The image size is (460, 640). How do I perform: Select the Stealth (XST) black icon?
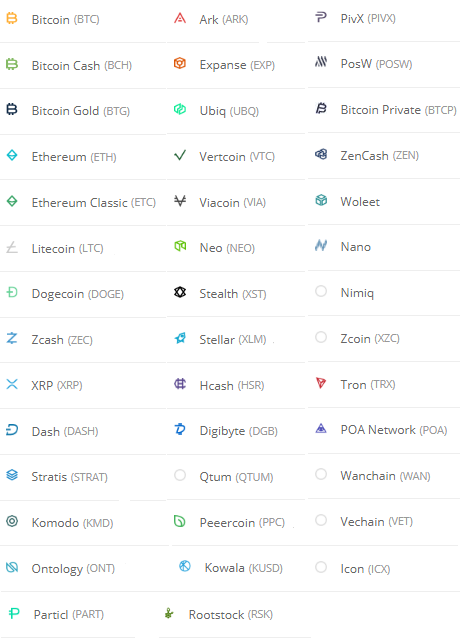(180, 292)
